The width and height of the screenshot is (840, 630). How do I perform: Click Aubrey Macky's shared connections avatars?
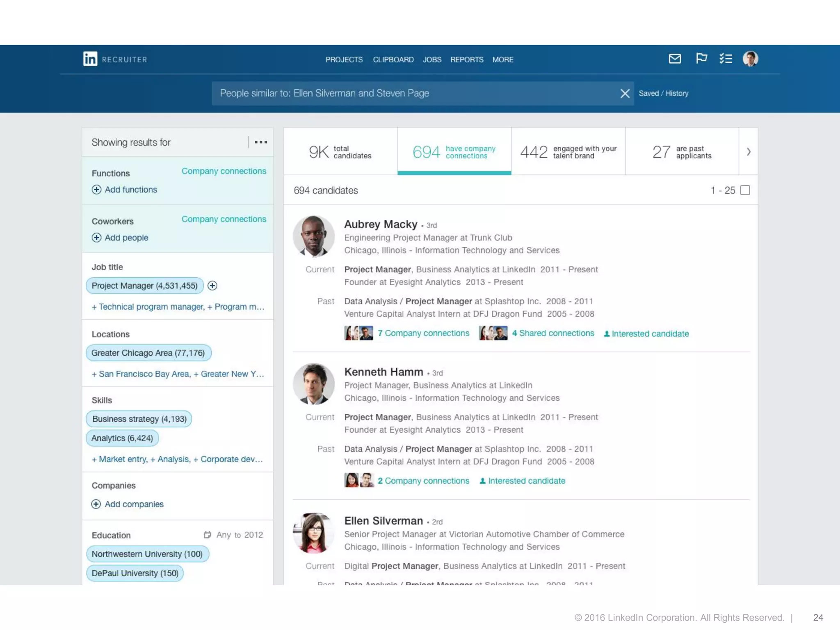click(x=493, y=333)
